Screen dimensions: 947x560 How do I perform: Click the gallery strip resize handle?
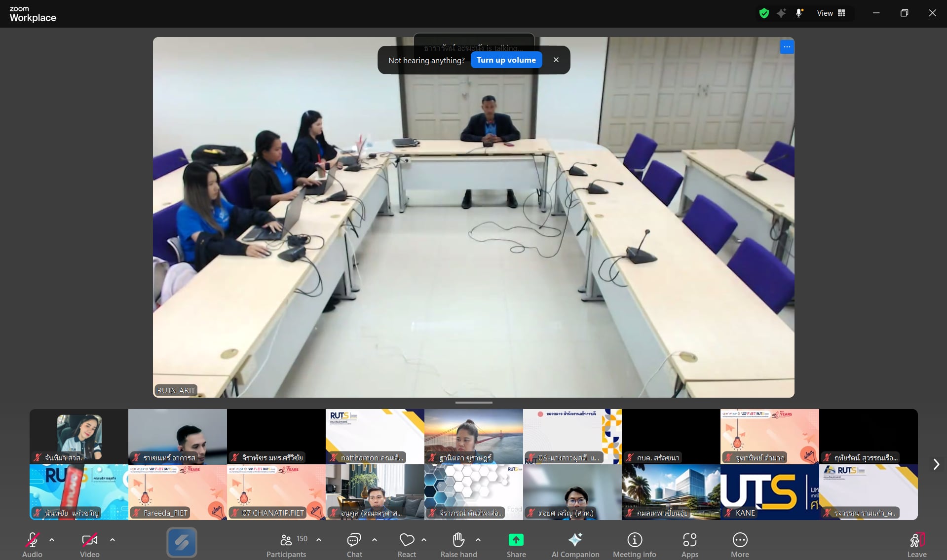pyautogui.click(x=473, y=403)
